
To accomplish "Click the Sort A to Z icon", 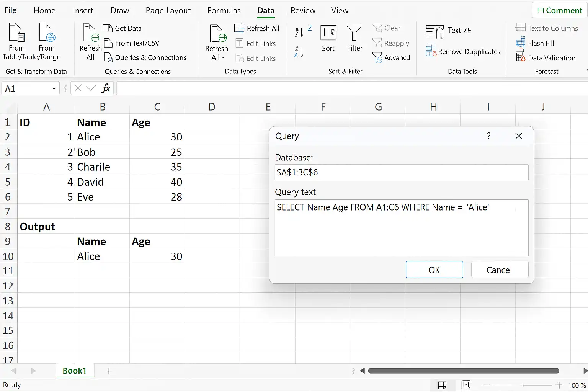I will [x=303, y=31].
